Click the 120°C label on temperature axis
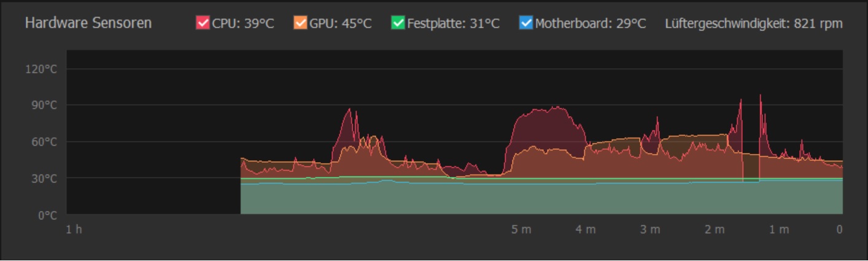 coord(41,69)
